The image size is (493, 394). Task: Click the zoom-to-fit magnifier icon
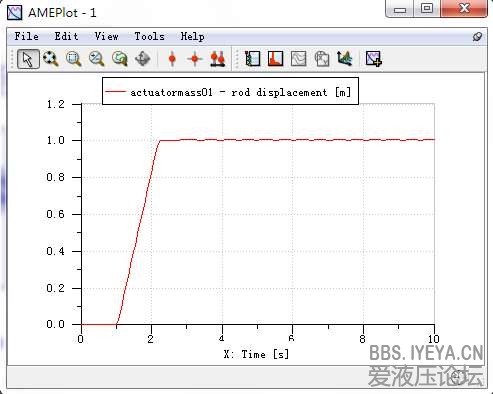coord(51,59)
